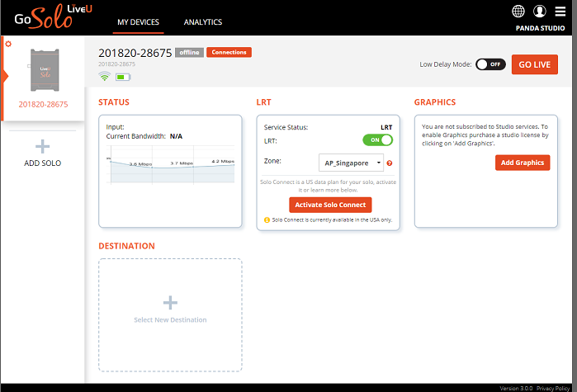Open the Privacy Policy link
This screenshot has height=392, width=577.
553,389
